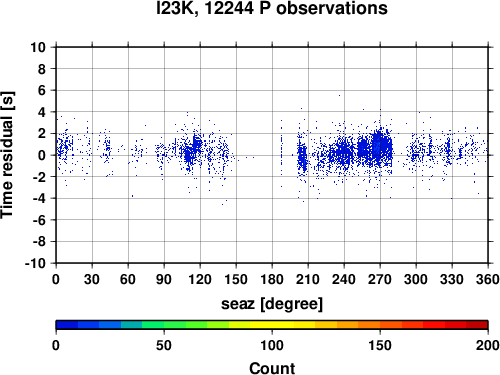This screenshot has height=375, width=500.
Task: Click the x-axis tick label 180
Action: pyautogui.click(x=272, y=279)
